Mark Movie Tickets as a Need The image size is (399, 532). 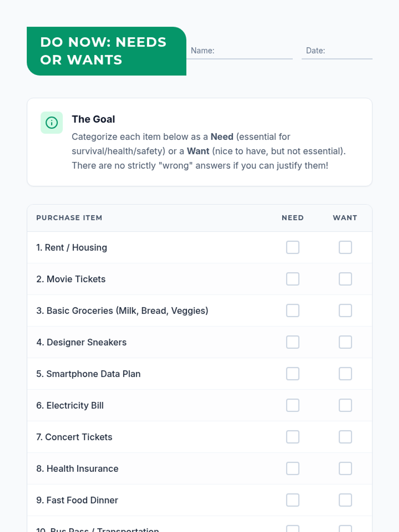(x=293, y=279)
